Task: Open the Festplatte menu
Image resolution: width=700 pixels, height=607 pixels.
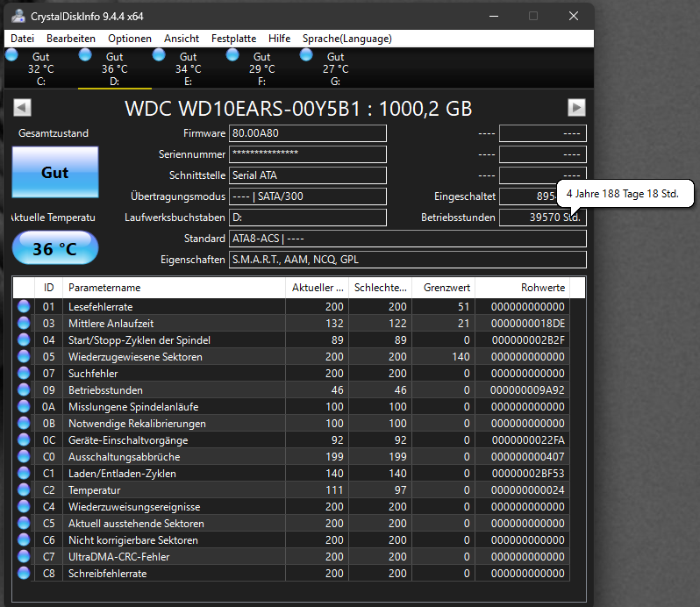Action: click(x=233, y=39)
